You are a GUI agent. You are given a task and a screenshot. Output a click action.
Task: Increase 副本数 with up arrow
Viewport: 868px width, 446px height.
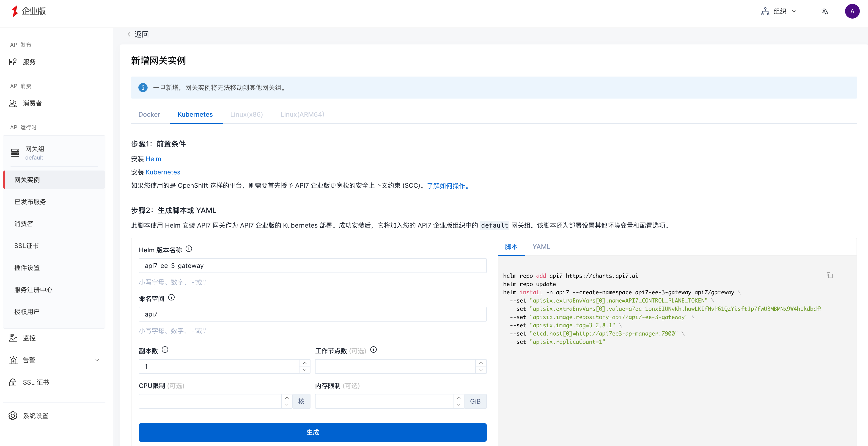[305, 363]
